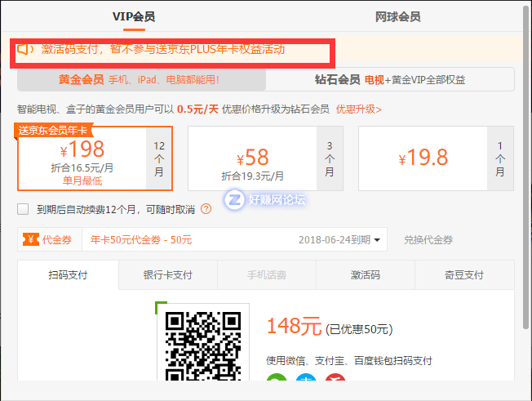Click the 送京东会员年卡 badge label
The image size is (532, 401).
pos(53,130)
